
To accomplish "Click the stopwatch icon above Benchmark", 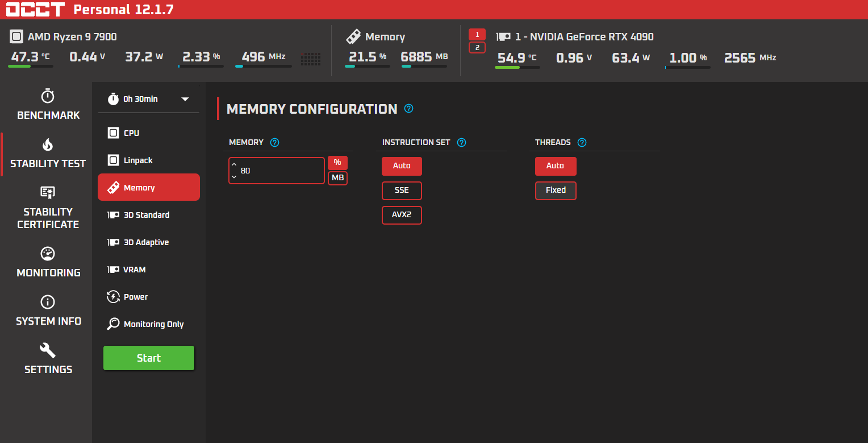I will point(48,96).
